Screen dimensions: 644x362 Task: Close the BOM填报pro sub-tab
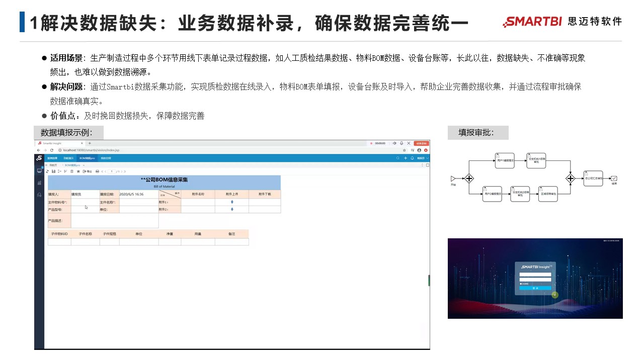coord(84,165)
